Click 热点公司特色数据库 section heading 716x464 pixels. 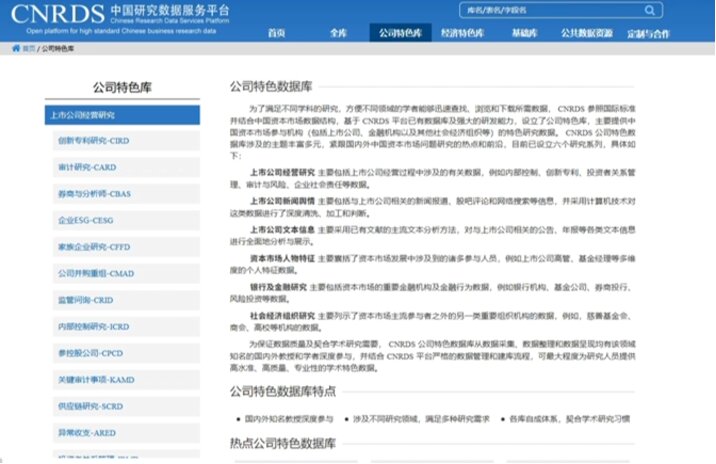click(283, 443)
